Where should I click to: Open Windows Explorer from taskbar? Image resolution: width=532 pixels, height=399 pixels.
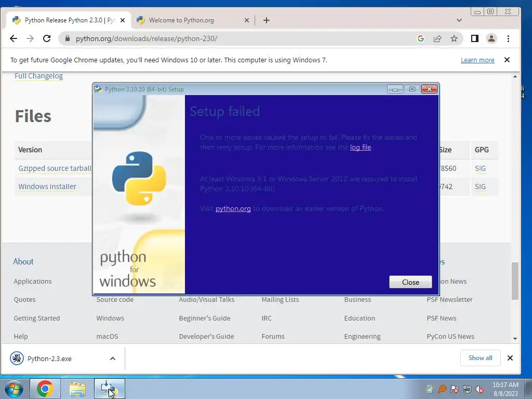77,389
